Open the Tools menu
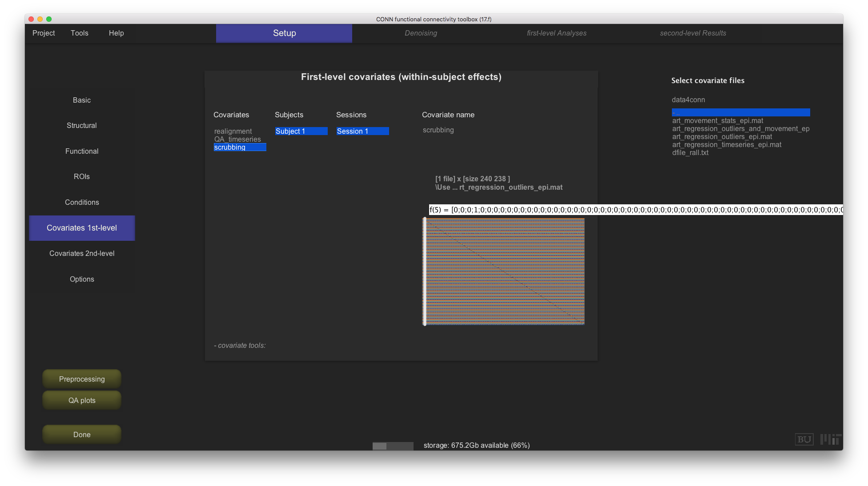This screenshot has height=486, width=868. (80, 33)
